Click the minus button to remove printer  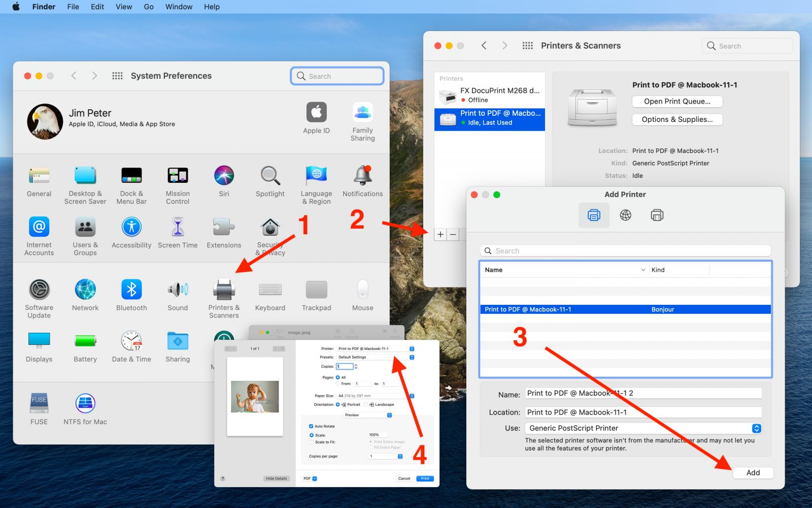coord(453,234)
